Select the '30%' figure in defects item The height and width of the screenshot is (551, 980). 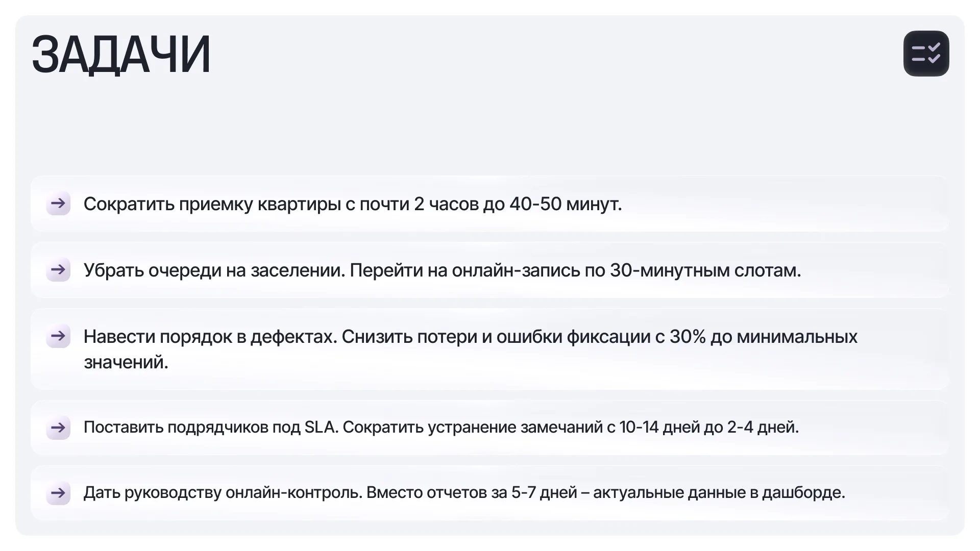[x=688, y=337]
